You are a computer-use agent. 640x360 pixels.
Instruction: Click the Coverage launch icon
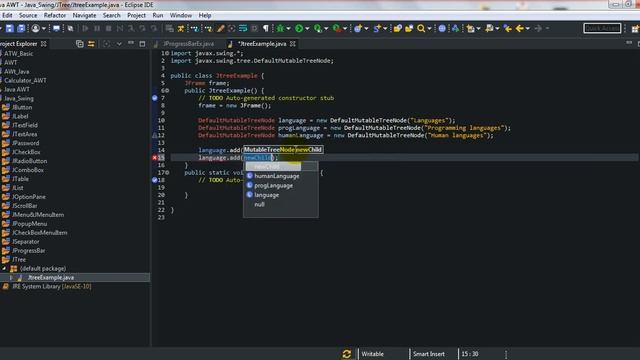[x=318, y=28]
